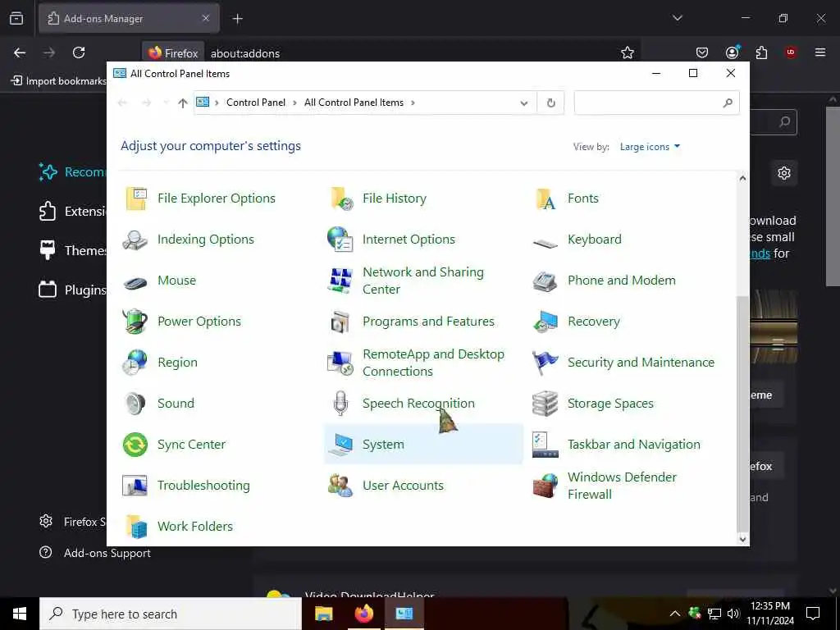Expand chevron after 'All Control Panel Items' breadcrumb

click(x=413, y=103)
